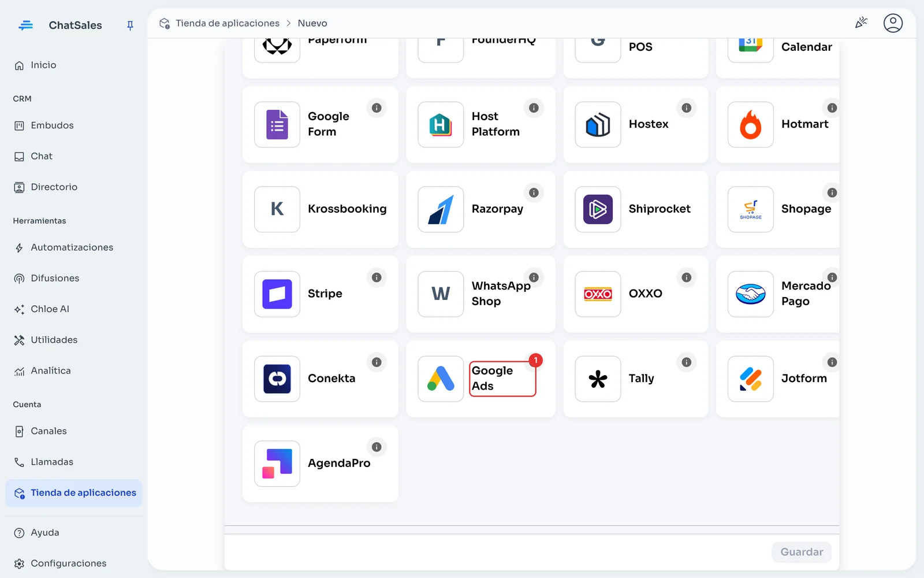This screenshot has width=924, height=578.
Task: Go to Inicio in sidebar
Action: (73, 65)
